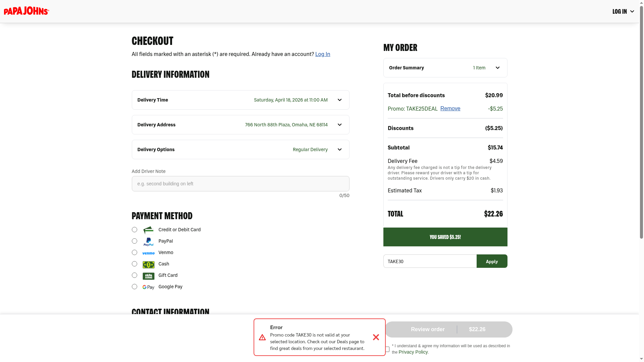The height and width of the screenshot is (362, 644).
Task: Click the Delivery Time label
Action: (x=153, y=100)
